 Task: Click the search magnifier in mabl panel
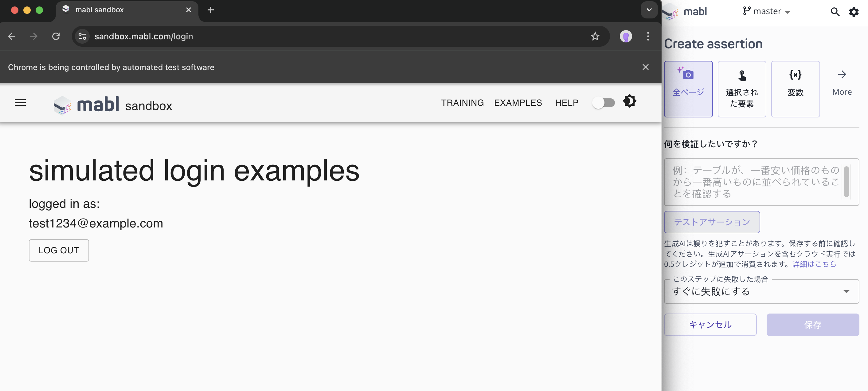[x=835, y=12]
